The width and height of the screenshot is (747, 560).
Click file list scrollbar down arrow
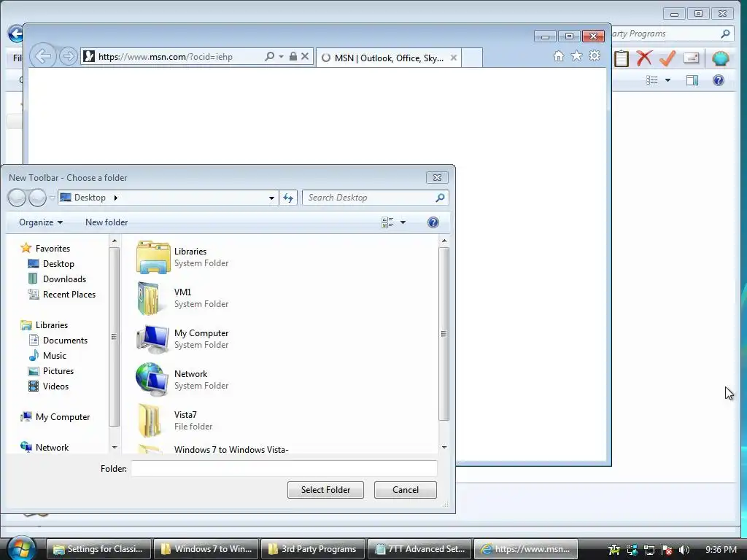point(444,447)
